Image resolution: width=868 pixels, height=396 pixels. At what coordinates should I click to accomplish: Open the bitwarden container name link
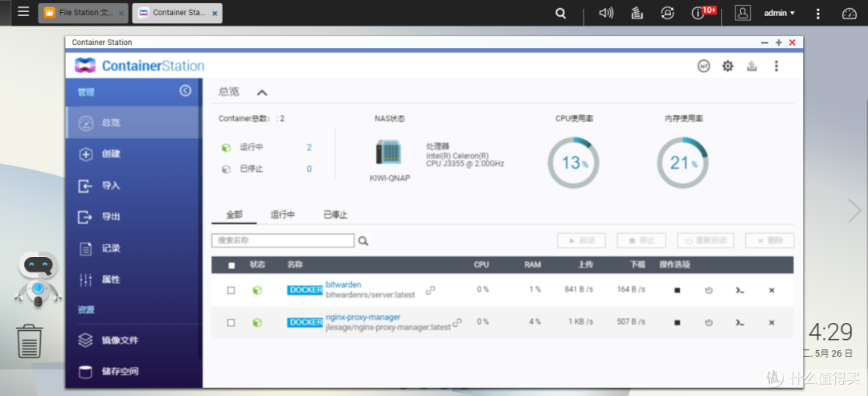343,285
